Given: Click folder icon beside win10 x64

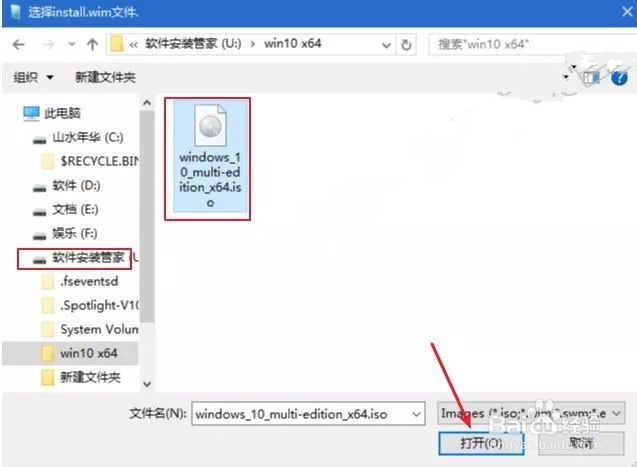Looking at the screenshot, I should coord(48,353).
